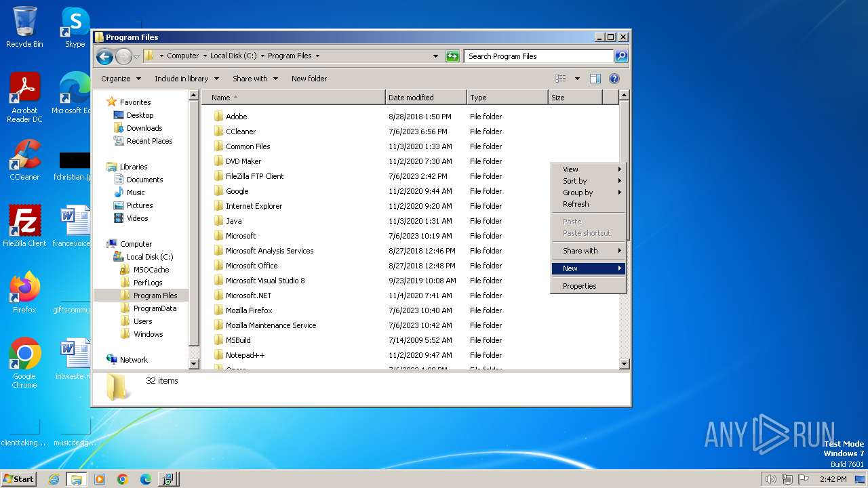Viewport: 868px width, 488px height.
Task: Select the DVD Maker folder
Action: pyautogui.click(x=243, y=161)
